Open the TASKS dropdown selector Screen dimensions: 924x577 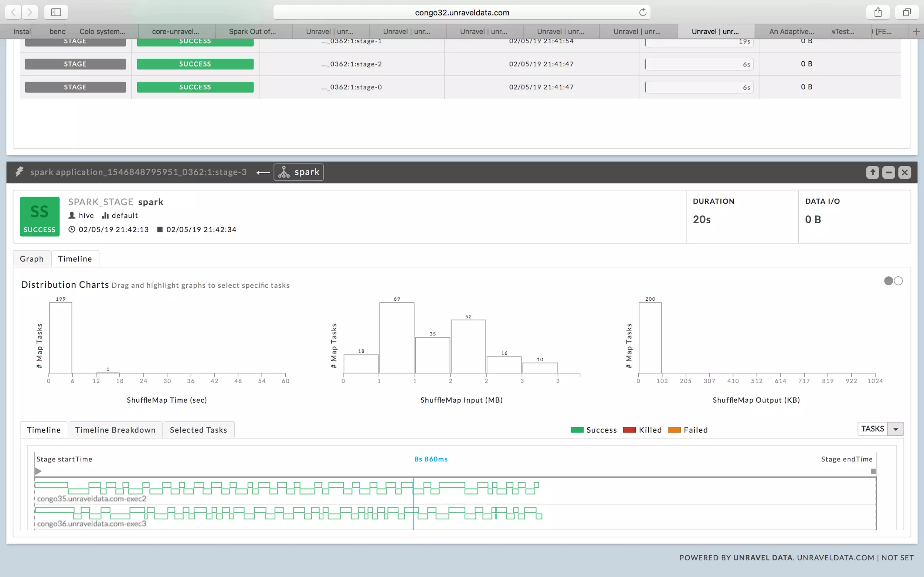(x=896, y=429)
